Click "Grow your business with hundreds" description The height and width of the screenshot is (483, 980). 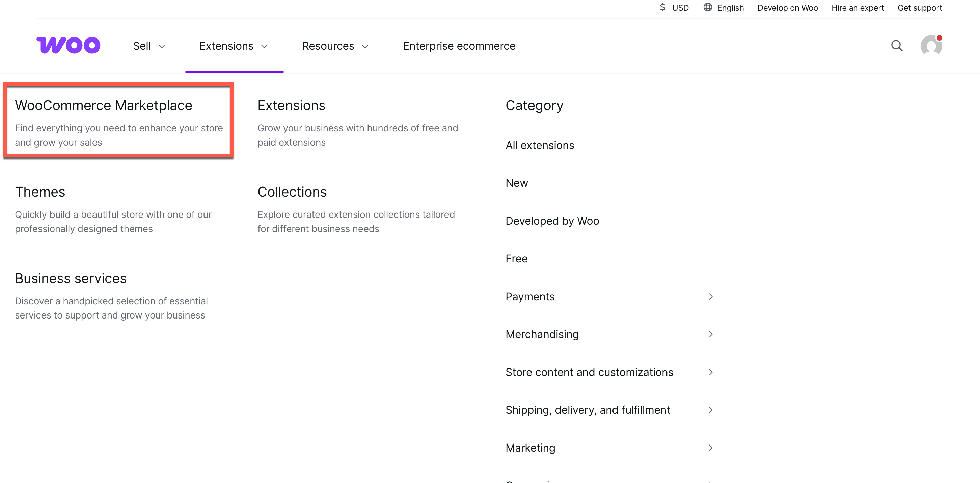pos(358,135)
